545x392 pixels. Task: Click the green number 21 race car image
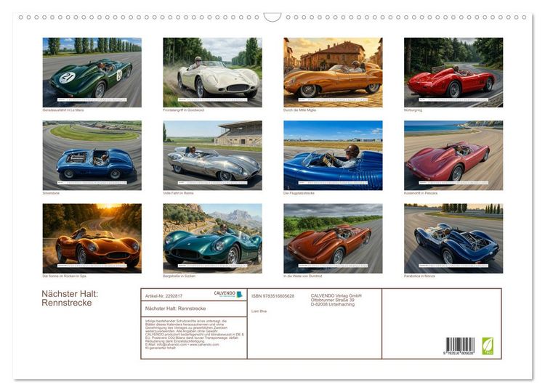(92, 72)
